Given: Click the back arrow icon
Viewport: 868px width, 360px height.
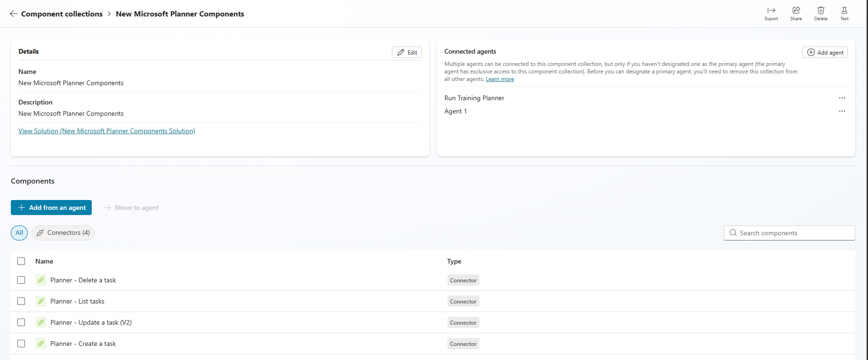Looking at the screenshot, I should (x=13, y=14).
